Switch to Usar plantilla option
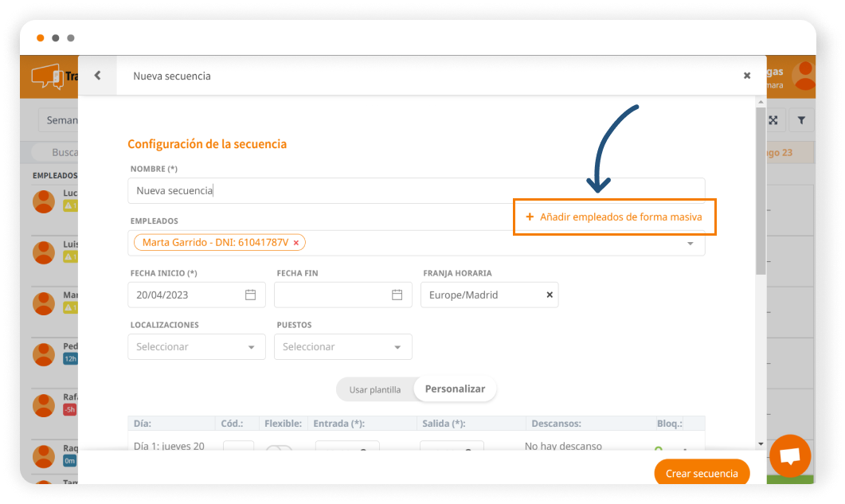 [x=374, y=389]
